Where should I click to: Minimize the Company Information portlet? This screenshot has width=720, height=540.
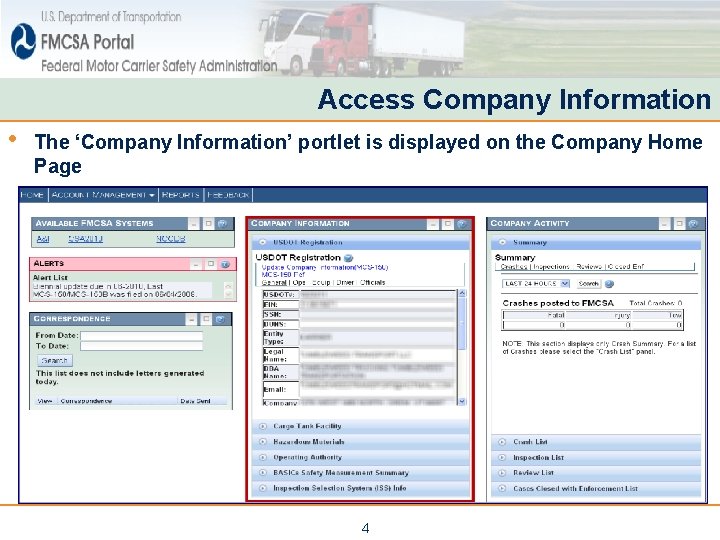[x=433, y=224]
